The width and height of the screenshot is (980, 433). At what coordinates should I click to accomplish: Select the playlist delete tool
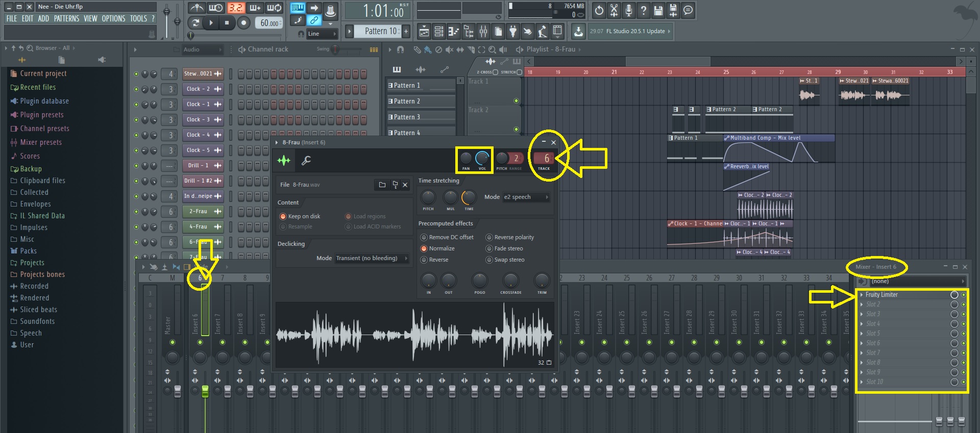(438, 49)
